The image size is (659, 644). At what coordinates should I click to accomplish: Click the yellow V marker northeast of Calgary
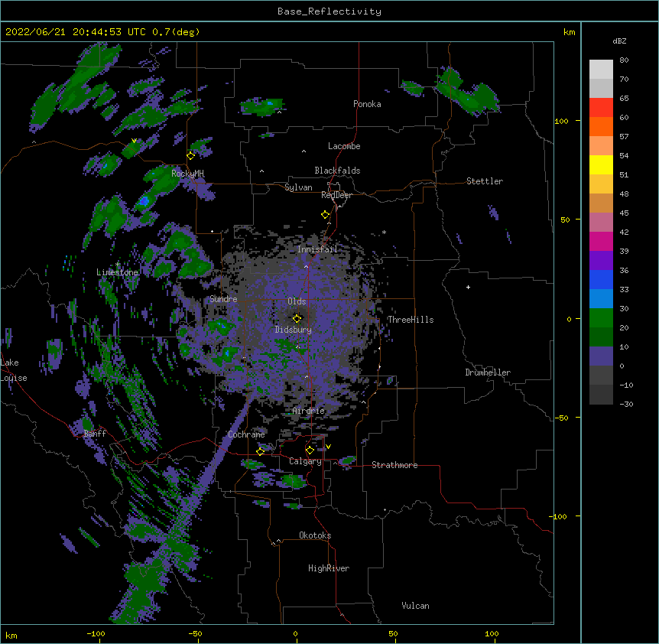pyautogui.click(x=328, y=447)
